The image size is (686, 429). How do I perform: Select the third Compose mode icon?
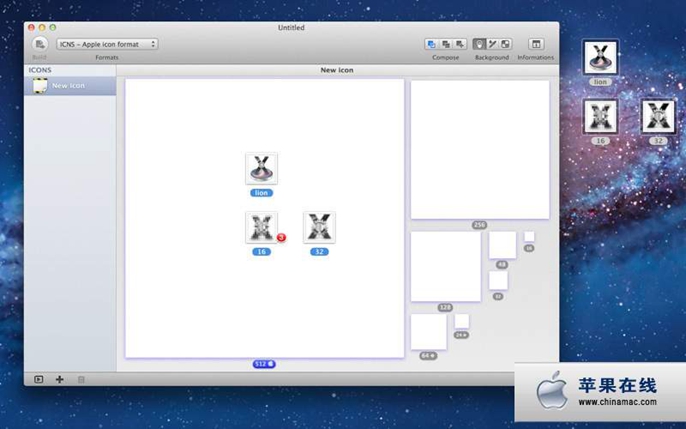click(460, 44)
